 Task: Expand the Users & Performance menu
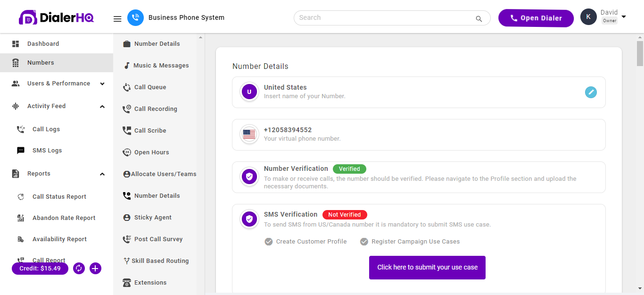pyautogui.click(x=102, y=84)
